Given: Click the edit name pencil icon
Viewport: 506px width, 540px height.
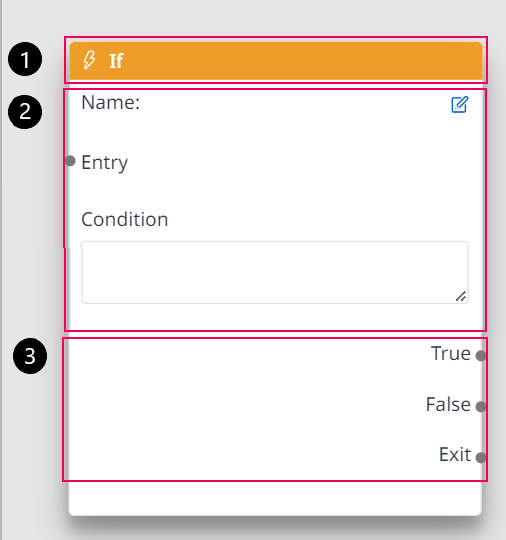Looking at the screenshot, I should point(460,104).
